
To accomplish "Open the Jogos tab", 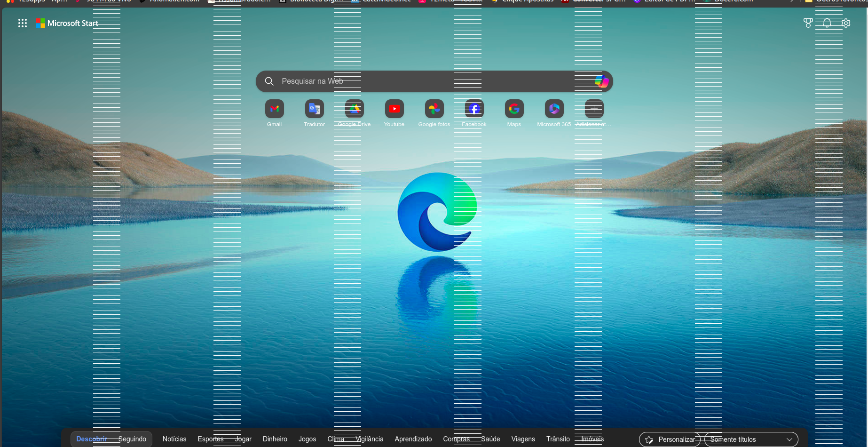I will [307, 439].
